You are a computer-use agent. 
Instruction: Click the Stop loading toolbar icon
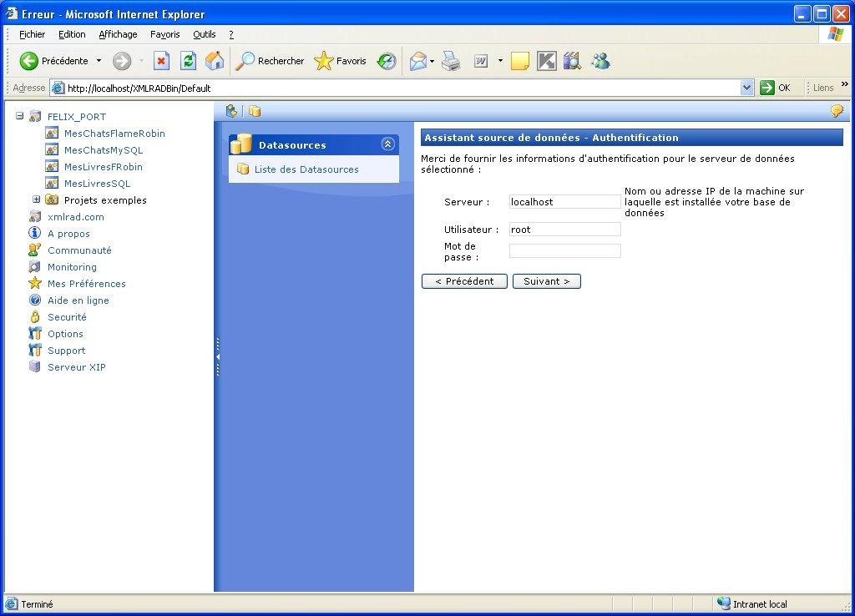(162, 61)
